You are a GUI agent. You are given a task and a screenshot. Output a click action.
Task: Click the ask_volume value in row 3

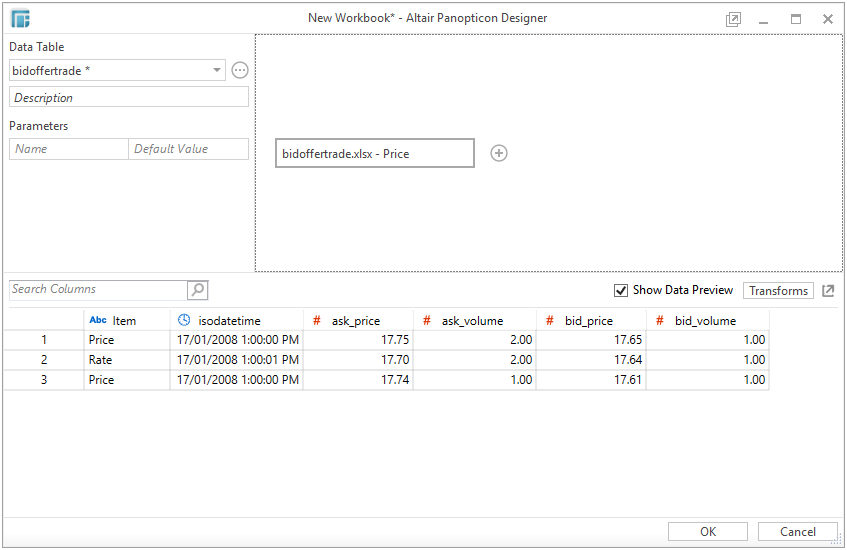click(475, 380)
